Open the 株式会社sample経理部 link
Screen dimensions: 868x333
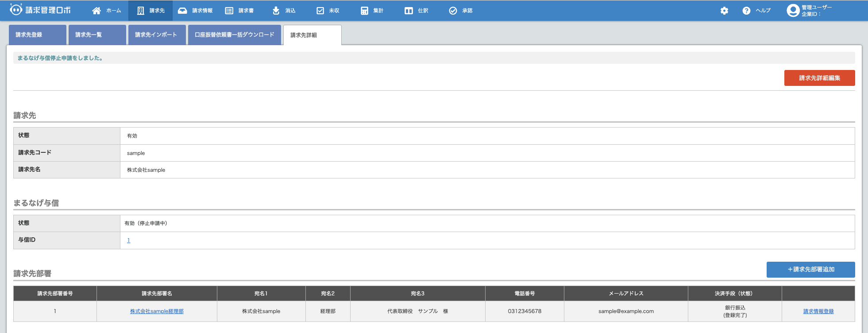(157, 311)
